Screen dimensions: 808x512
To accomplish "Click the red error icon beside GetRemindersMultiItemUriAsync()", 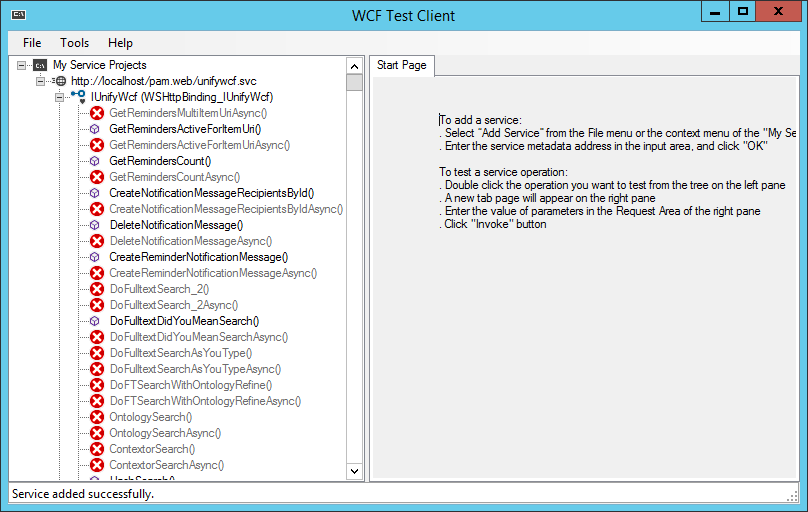I will pos(97,113).
